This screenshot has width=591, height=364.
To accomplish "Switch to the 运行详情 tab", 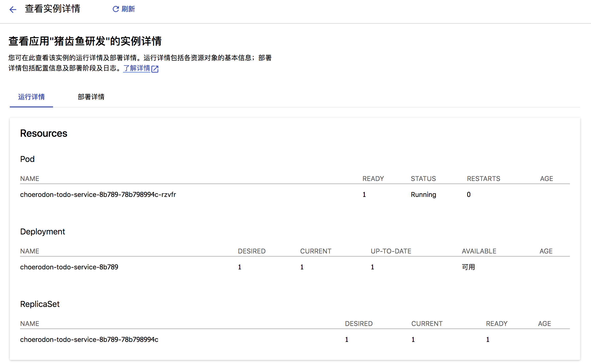I will 31,97.
